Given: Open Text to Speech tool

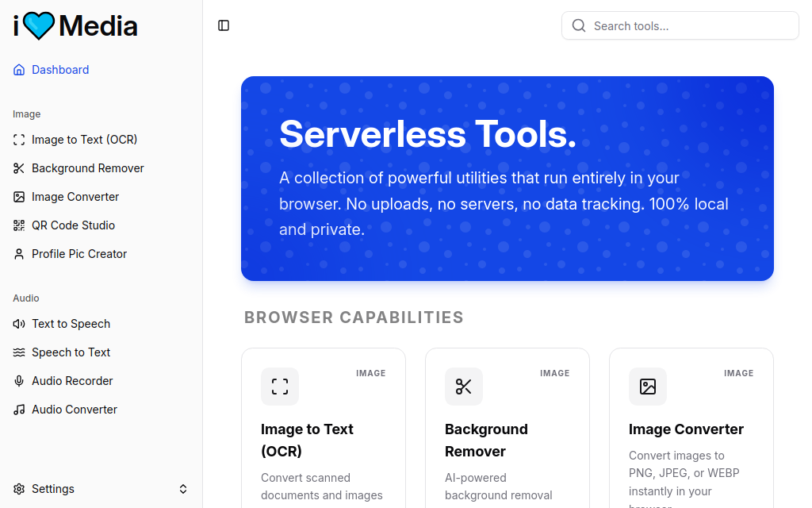Looking at the screenshot, I should 71,324.
